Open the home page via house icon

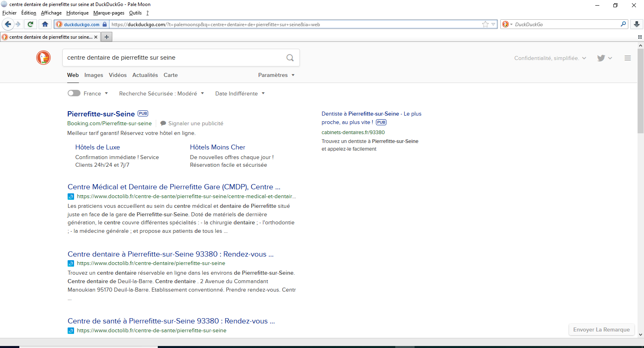pos(45,24)
